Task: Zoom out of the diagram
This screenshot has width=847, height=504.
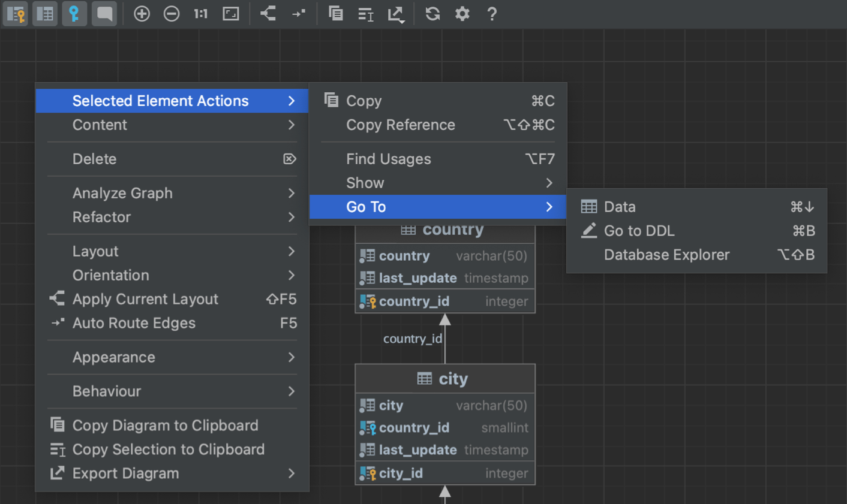Action: [x=172, y=13]
